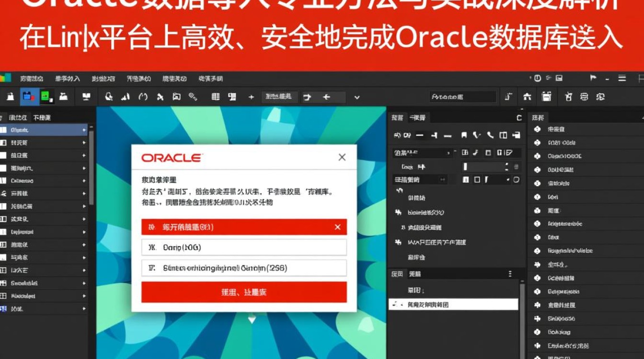
Task: Open the chain link icon in the toolbar
Action: (193, 97)
